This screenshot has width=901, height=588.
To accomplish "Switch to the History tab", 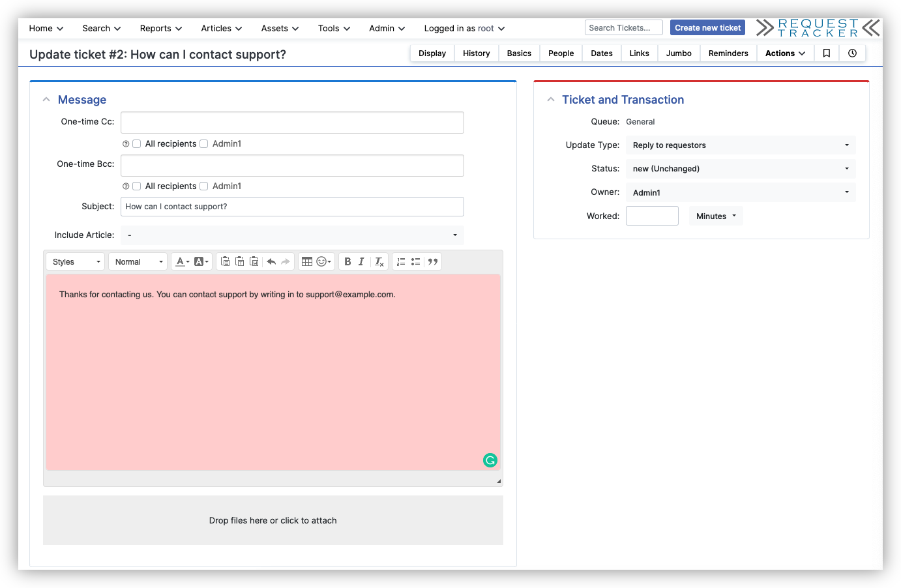I will (x=476, y=53).
